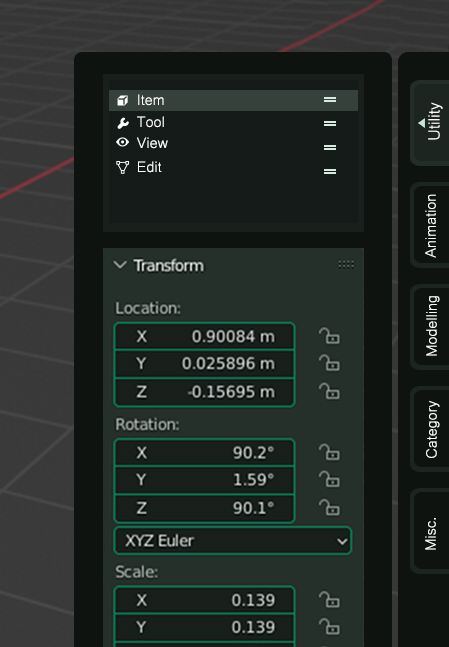449x647 pixels.
Task: Open the Modelling sidebar tab
Action: [x=430, y=326]
